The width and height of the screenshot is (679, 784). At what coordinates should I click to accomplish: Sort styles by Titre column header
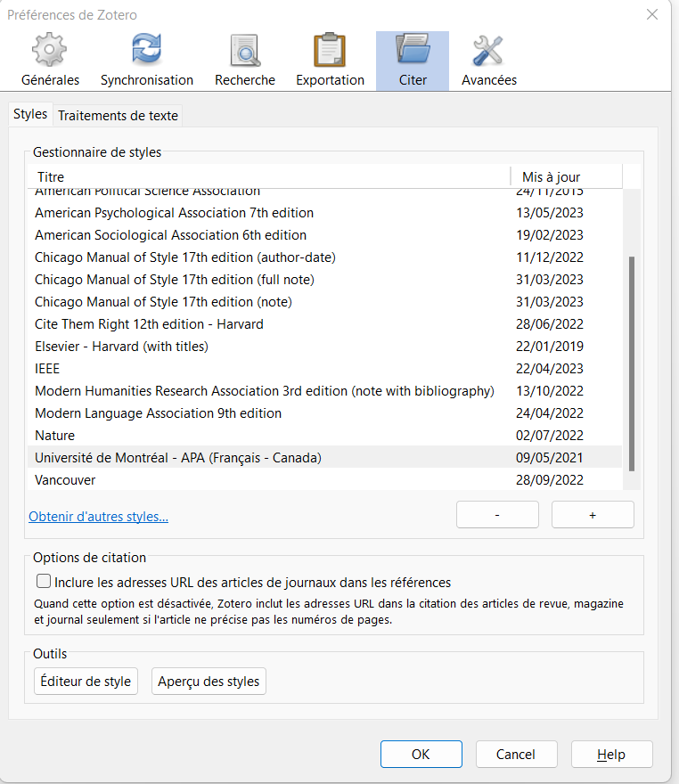(269, 177)
